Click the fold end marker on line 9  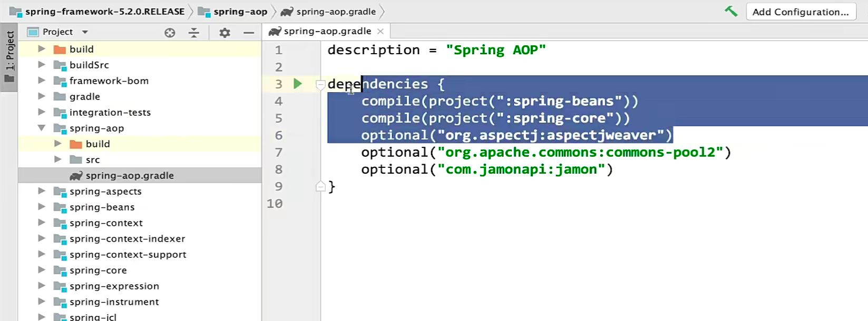pyautogui.click(x=320, y=186)
